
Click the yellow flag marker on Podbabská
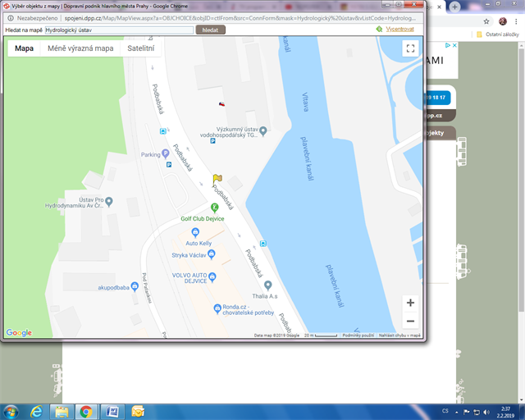(x=217, y=179)
